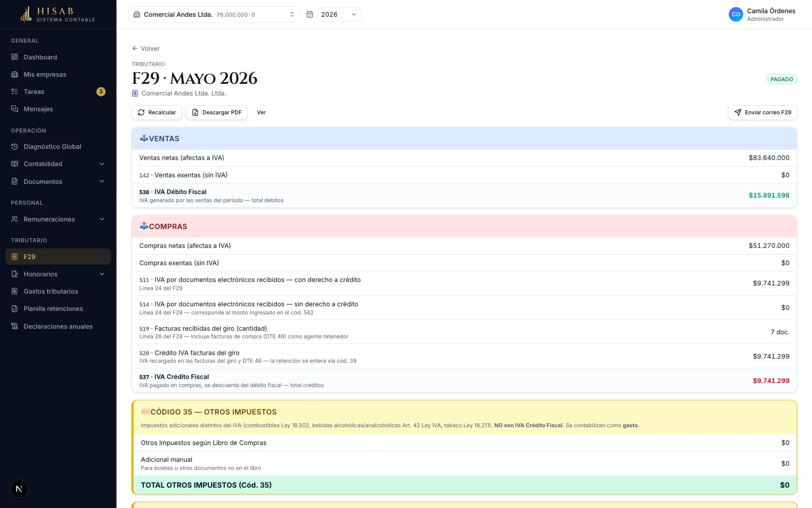Screen dimensions: 812x508
Task: Click Enviar correo F29 button
Action: [x=762, y=112]
